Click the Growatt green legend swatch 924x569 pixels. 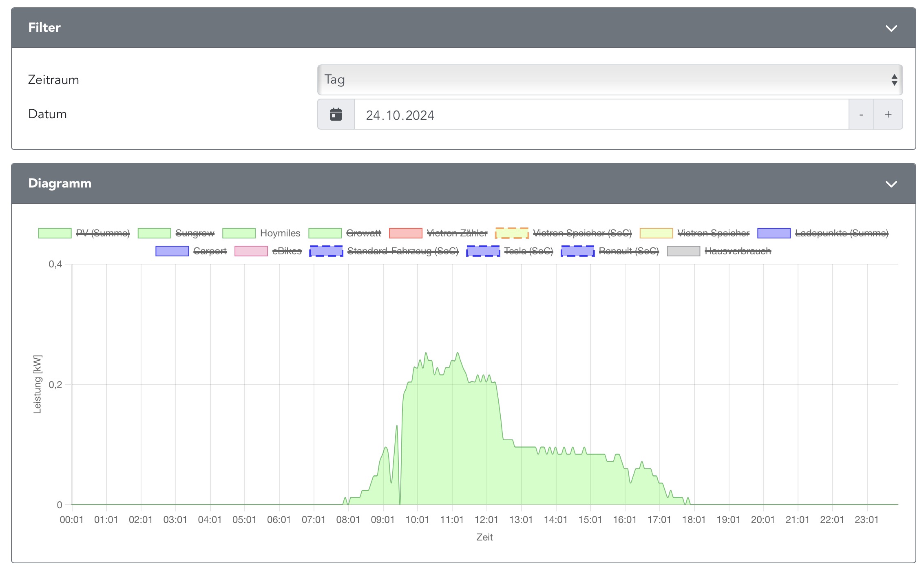(x=325, y=233)
